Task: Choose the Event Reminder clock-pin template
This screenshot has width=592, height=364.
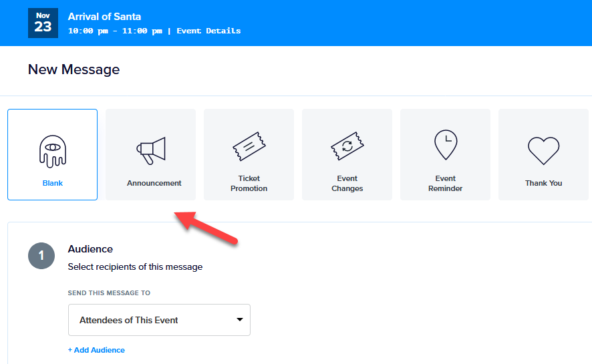Action: 445,155
